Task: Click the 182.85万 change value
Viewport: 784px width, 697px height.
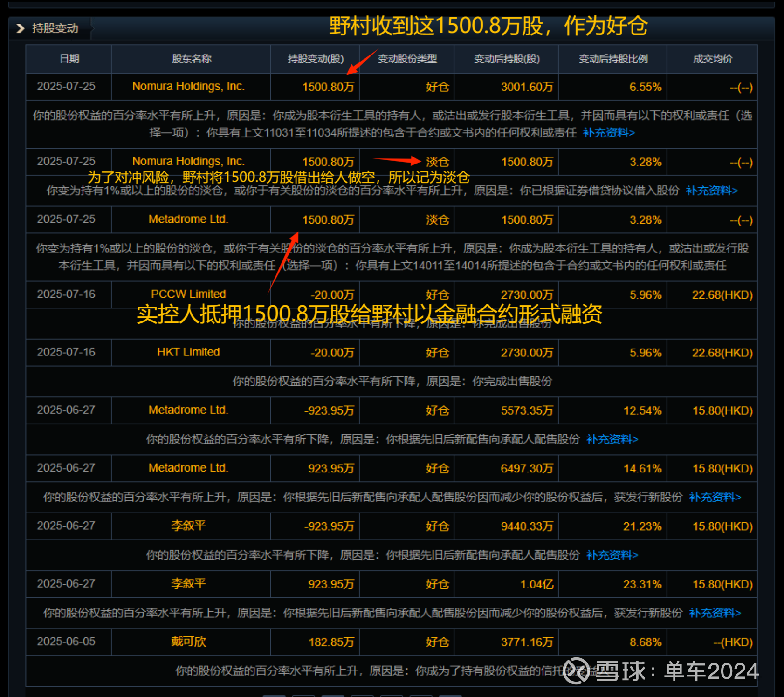Action: (x=331, y=642)
